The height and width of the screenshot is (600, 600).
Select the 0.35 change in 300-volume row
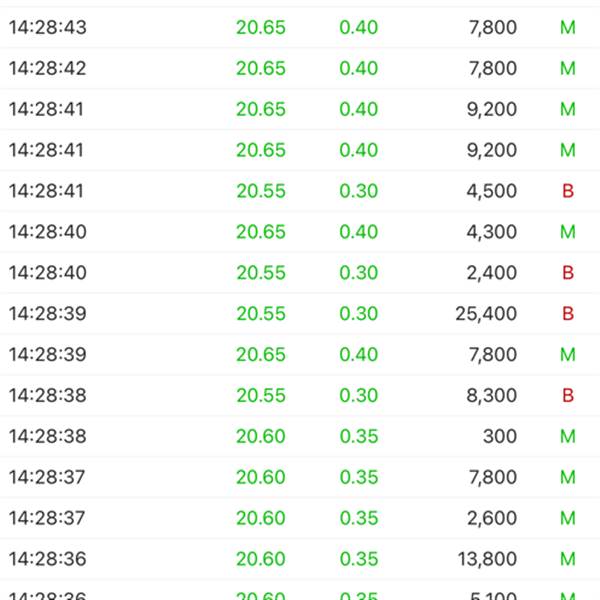(x=359, y=437)
